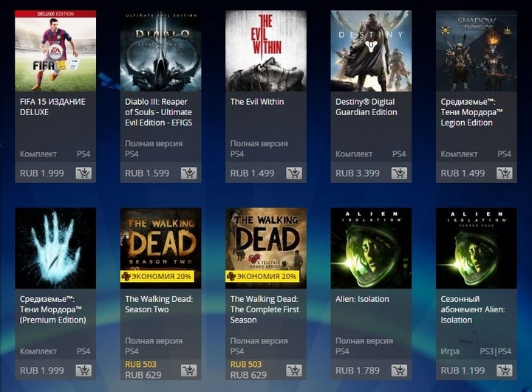Add Alien: Isolation season pass to cart
The height and width of the screenshot is (392, 532).
[x=504, y=371]
